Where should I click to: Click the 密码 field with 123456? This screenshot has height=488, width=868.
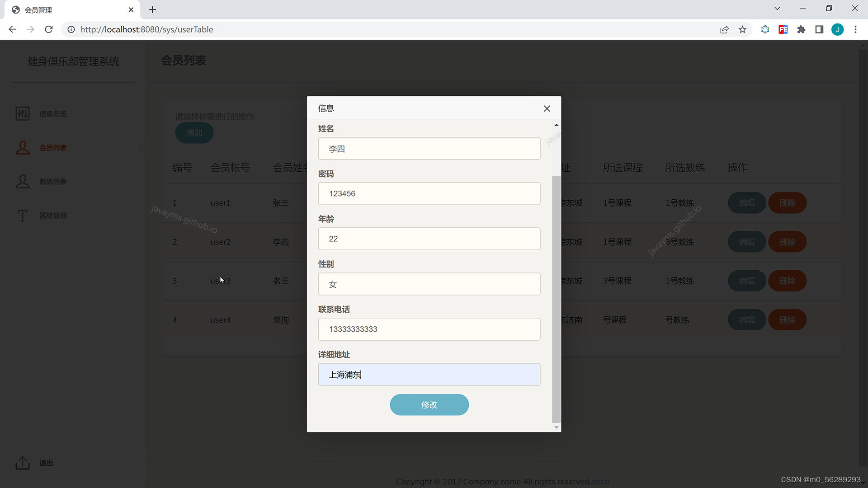[x=429, y=193]
